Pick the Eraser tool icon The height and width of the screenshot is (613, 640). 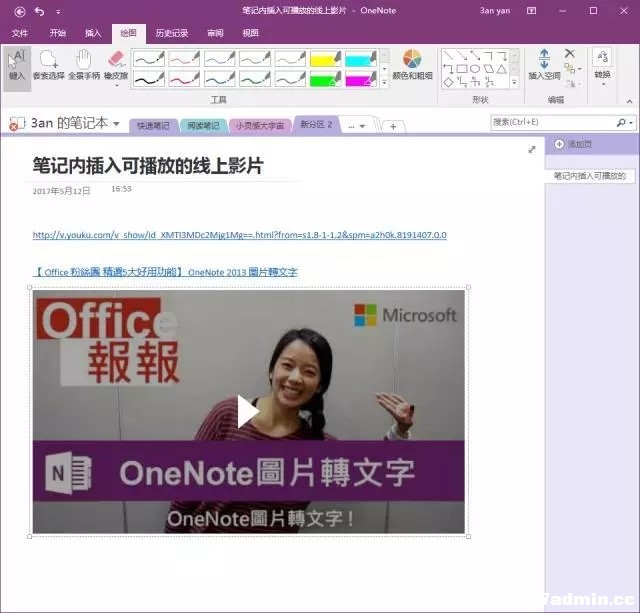(116, 59)
